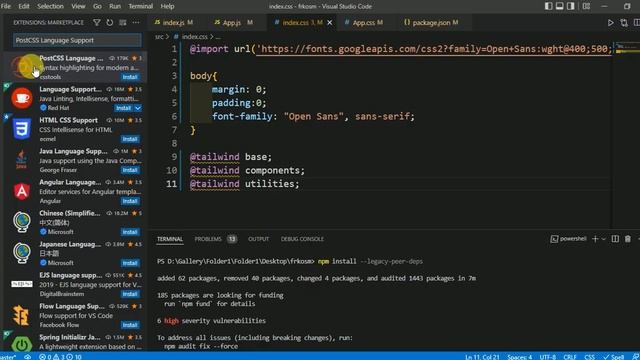Screen dimensions: 640x360
Task: Open the OUTPUT panel tab
Action: point(258,239)
